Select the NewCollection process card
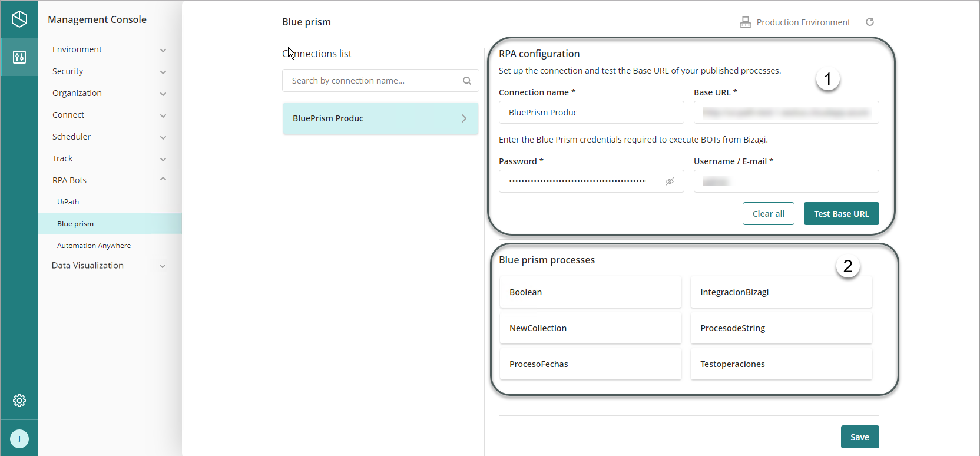This screenshot has width=980, height=456. pos(591,328)
